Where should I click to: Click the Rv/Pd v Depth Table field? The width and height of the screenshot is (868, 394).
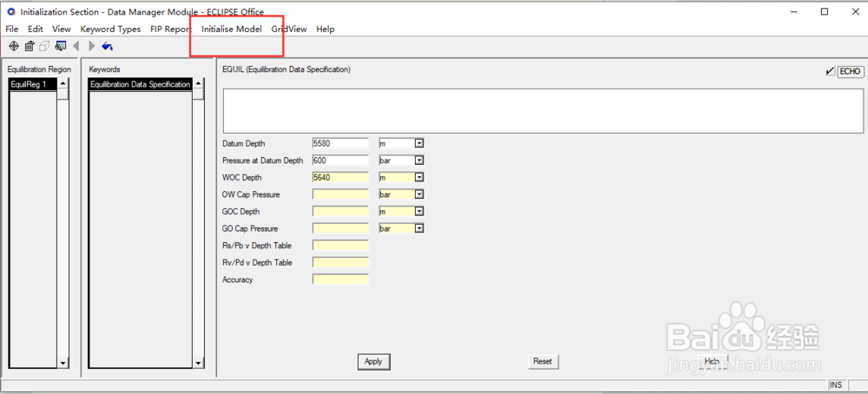(340, 263)
